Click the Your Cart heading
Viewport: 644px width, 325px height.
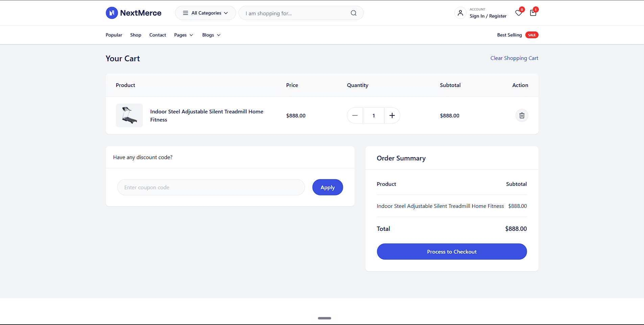click(x=123, y=59)
